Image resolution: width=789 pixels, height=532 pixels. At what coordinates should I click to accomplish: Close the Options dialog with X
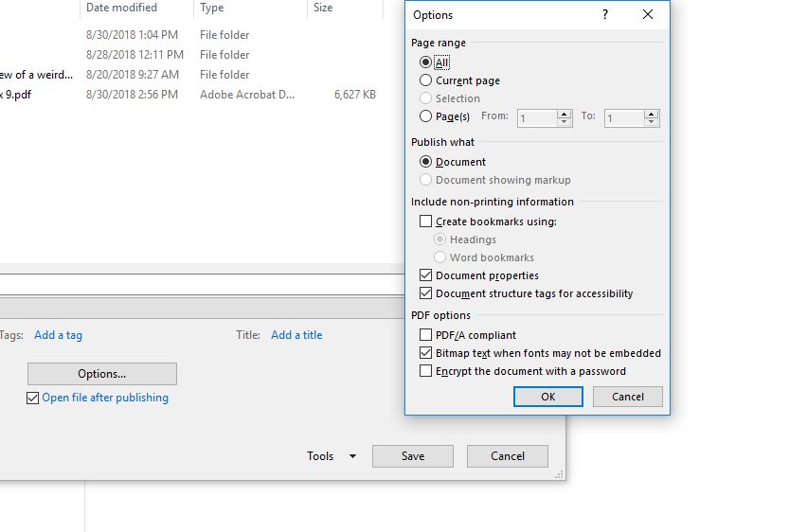coord(648,14)
